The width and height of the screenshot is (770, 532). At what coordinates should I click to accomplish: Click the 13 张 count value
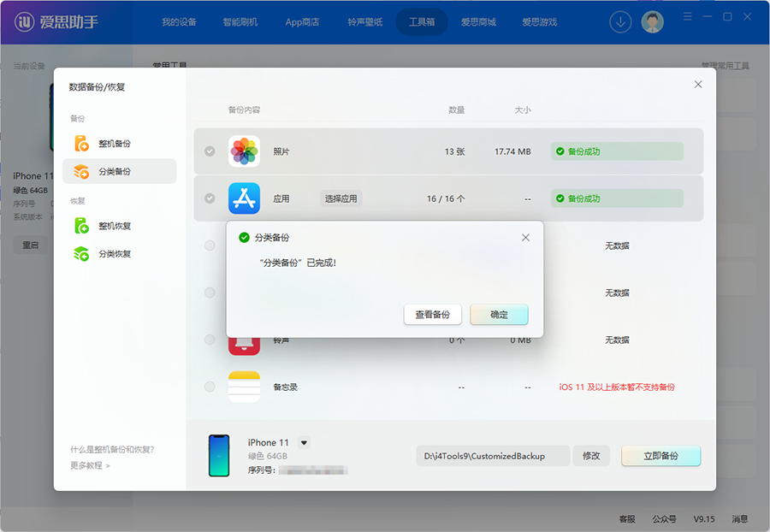(x=455, y=151)
